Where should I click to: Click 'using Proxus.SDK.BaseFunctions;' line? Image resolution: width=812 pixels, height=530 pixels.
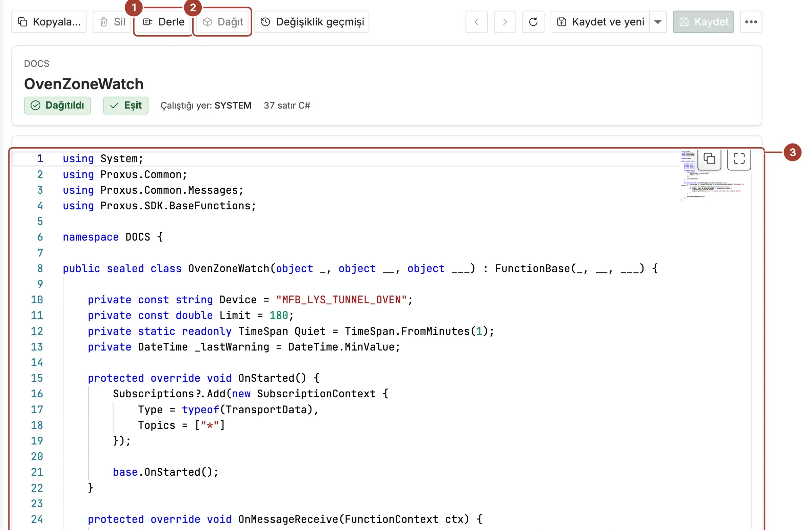[159, 206]
